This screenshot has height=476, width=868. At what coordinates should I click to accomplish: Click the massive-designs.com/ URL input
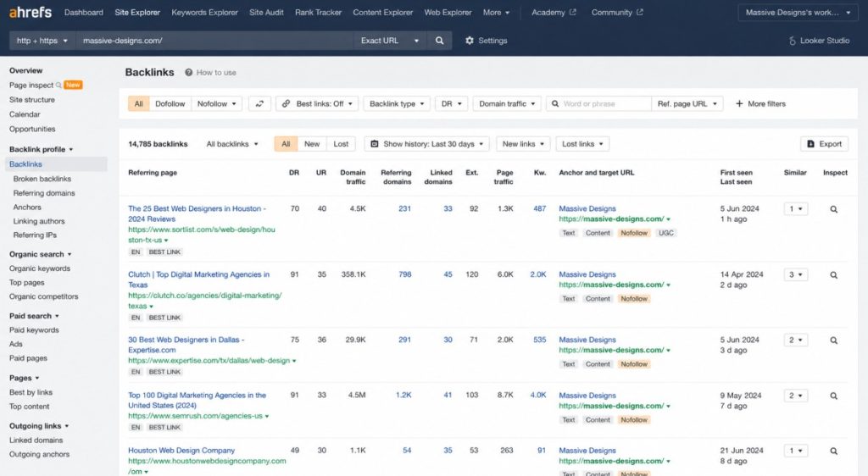[x=214, y=41]
